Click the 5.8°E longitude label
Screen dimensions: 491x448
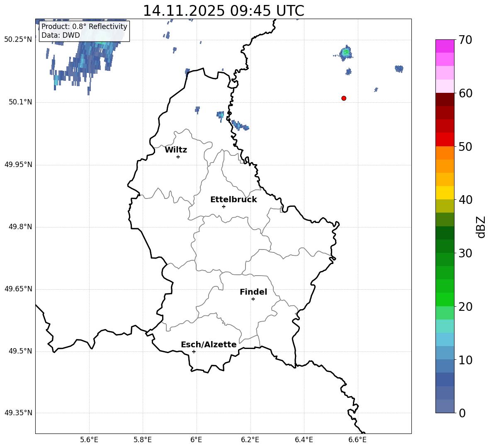143,440
